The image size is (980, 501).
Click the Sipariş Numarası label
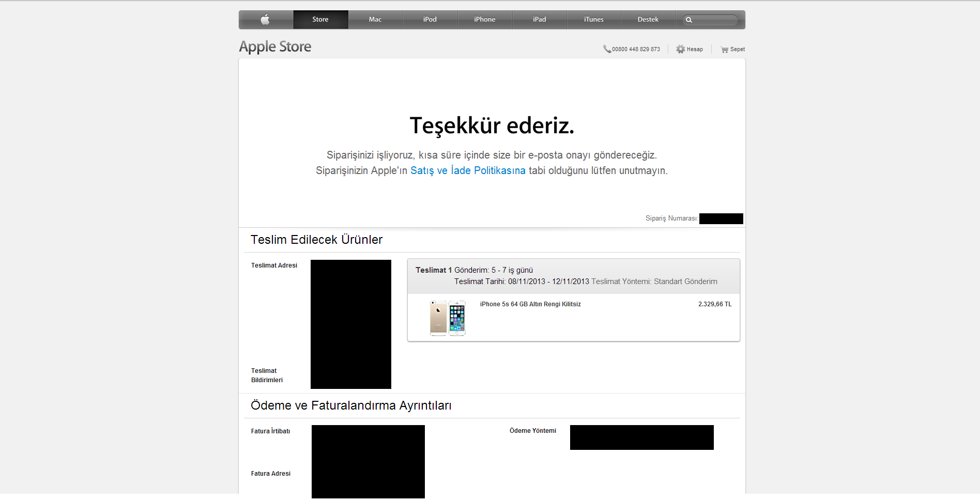click(x=672, y=218)
